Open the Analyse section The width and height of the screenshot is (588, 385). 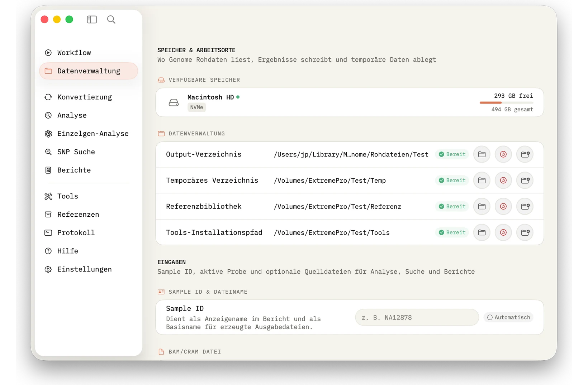coord(88,115)
